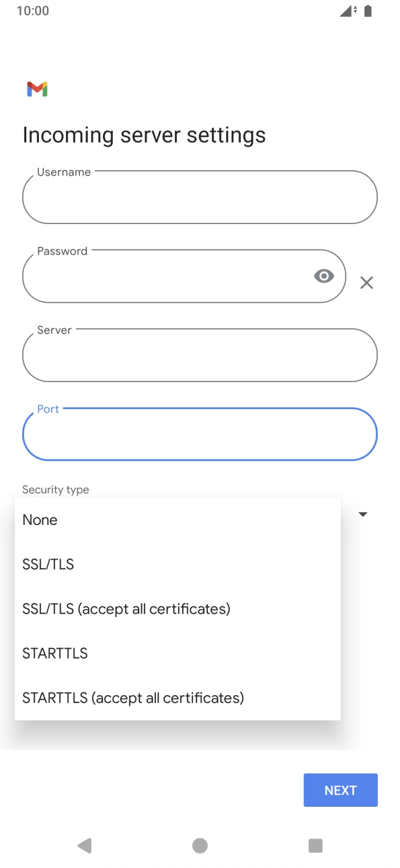
Task: Clear the Password field using the X icon
Action: pos(366,283)
